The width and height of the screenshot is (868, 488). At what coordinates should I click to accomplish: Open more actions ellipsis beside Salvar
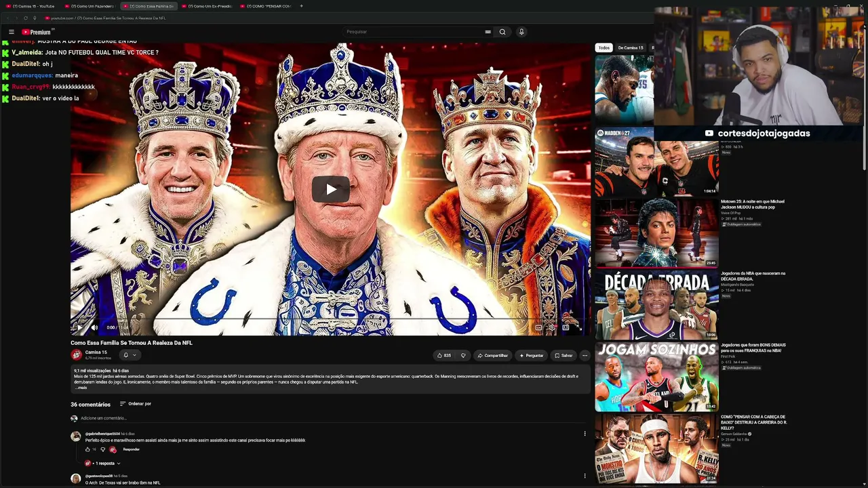[x=585, y=355]
